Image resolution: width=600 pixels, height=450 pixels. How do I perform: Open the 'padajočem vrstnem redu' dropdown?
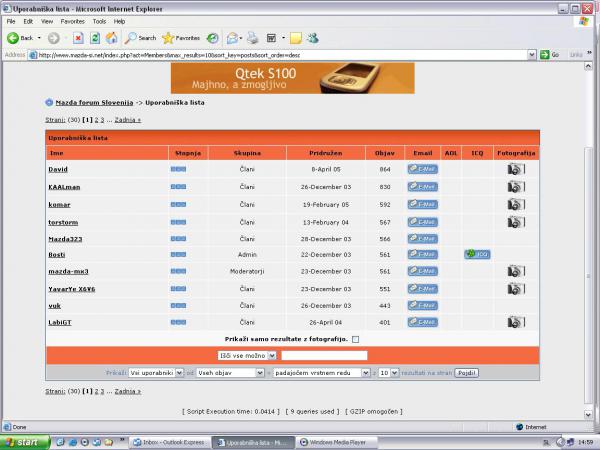click(321, 373)
